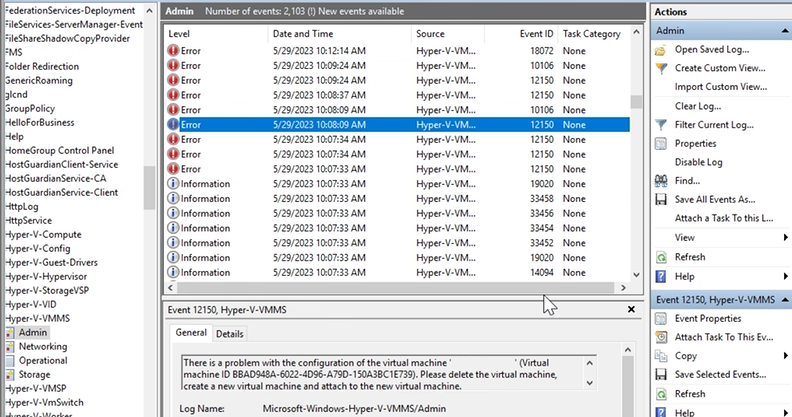
Task: Click the horizontal scrollbar right arrow in event list
Action: (623, 287)
